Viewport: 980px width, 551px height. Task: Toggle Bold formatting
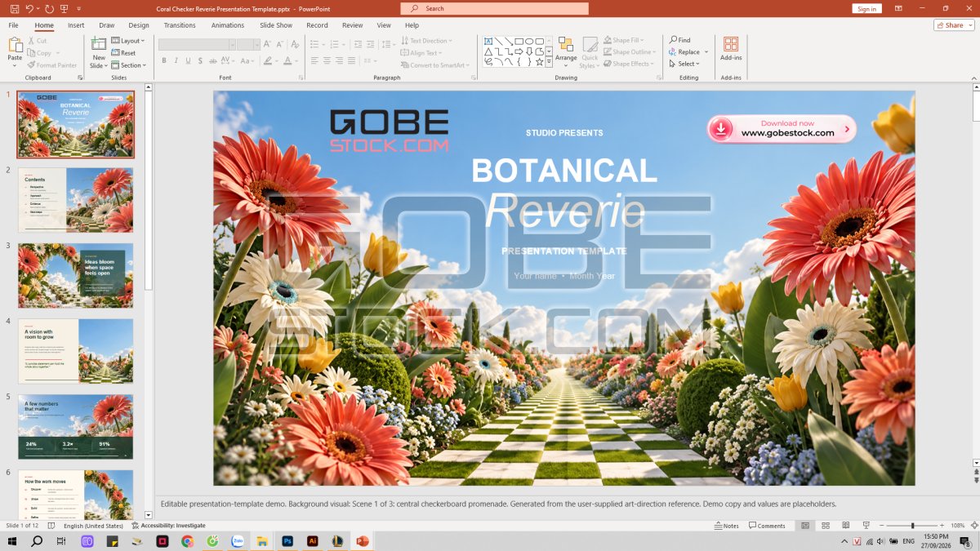[164, 60]
